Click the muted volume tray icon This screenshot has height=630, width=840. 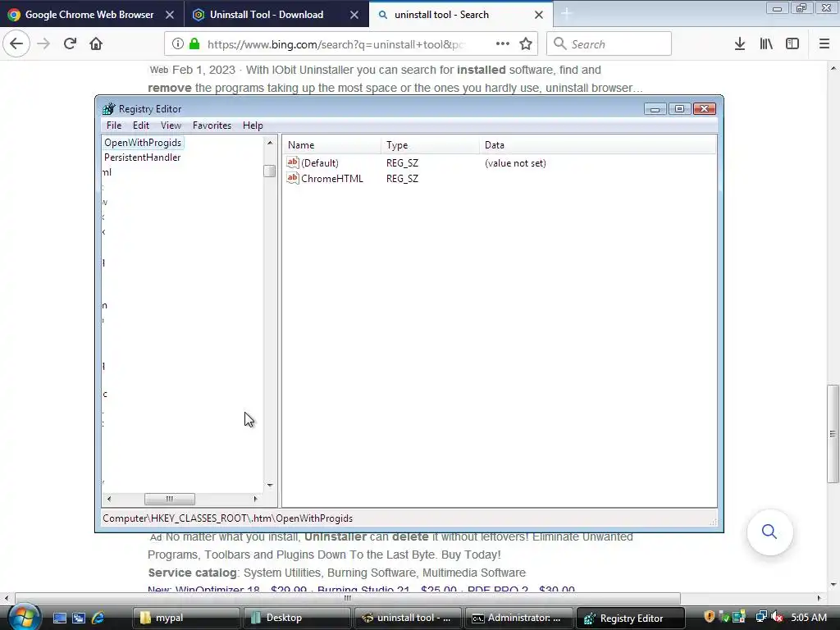pyautogui.click(x=777, y=617)
